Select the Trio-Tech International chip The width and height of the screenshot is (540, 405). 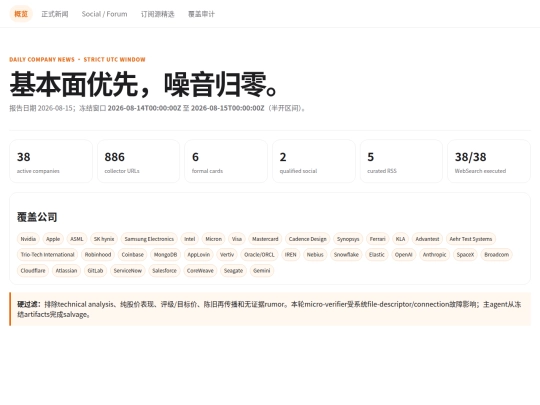[x=48, y=255]
